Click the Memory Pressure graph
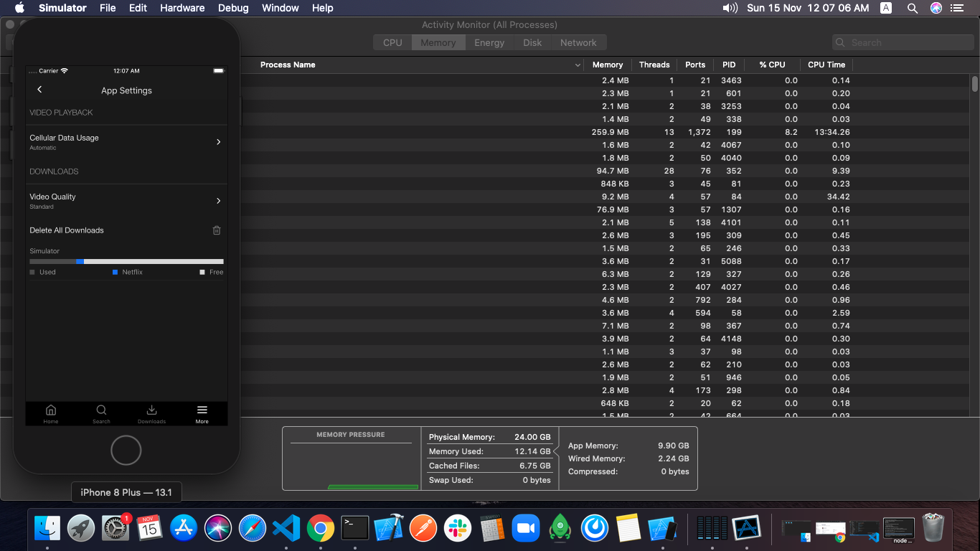Viewport: 980px width, 551px height. 351,466
